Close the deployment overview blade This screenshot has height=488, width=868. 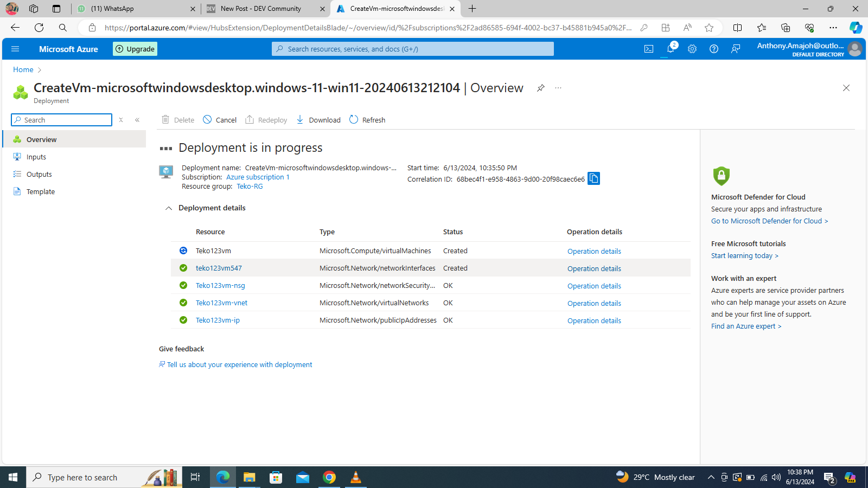coord(846,88)
